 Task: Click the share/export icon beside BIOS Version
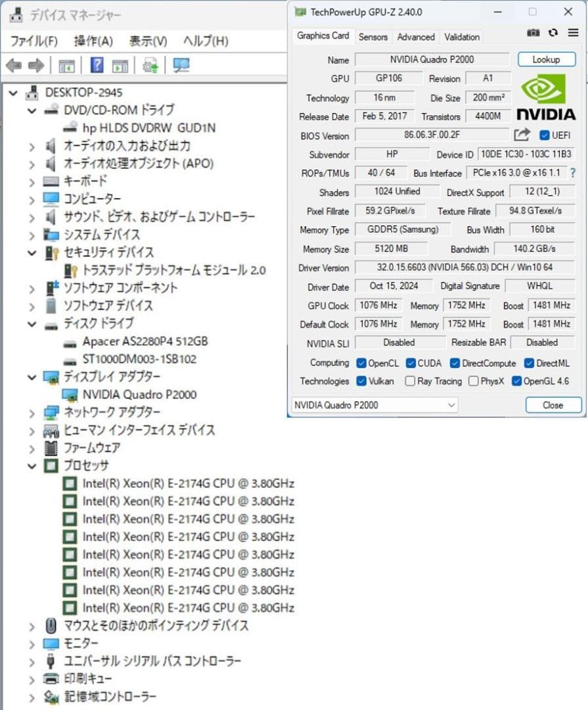click(x=522, y=135)
